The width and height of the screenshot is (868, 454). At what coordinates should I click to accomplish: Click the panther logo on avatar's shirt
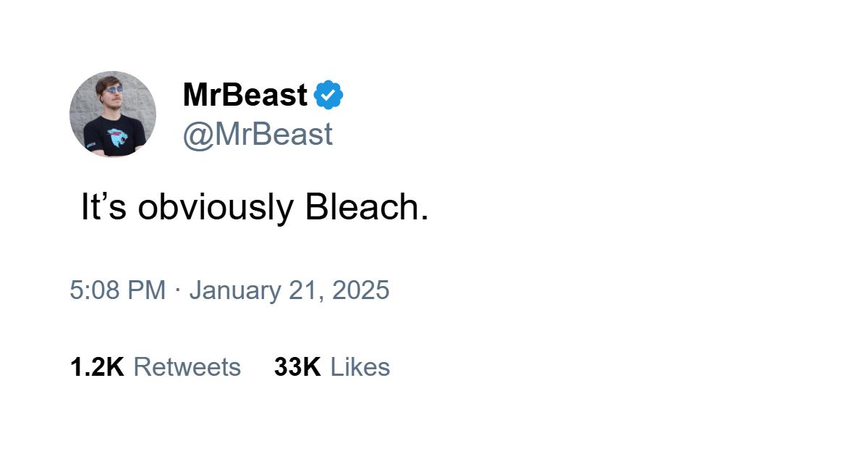pos(116,135)
